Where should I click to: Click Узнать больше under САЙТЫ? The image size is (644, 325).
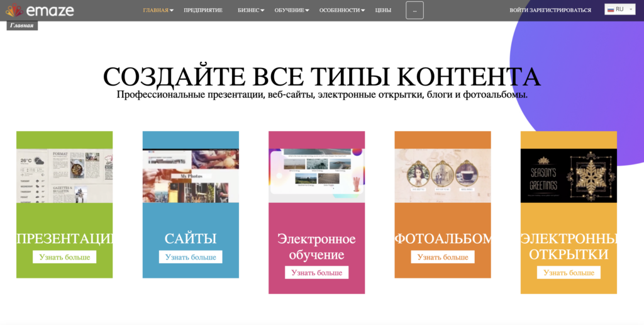point(191,257)
